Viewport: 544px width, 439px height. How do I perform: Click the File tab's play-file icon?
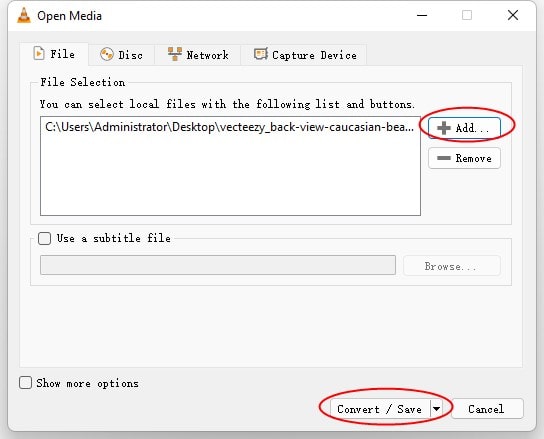tap(39, 54)
